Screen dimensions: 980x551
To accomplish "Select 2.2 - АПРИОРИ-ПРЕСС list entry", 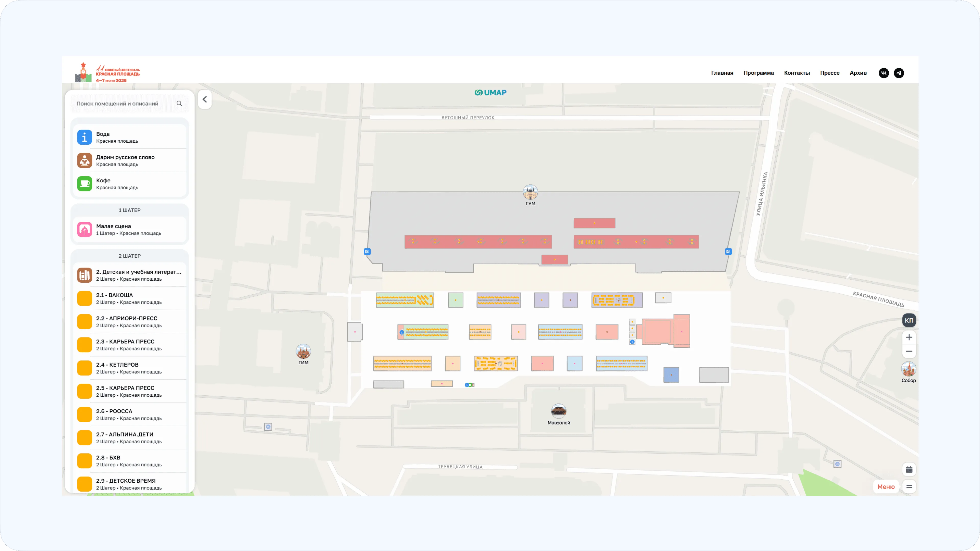I will point(130,322).
